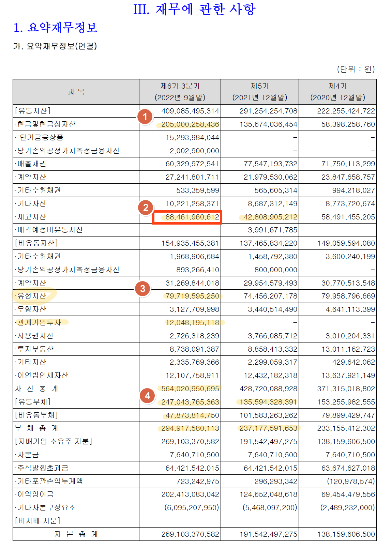Click the value 10,221,258,371

click(x=192, y=204)
